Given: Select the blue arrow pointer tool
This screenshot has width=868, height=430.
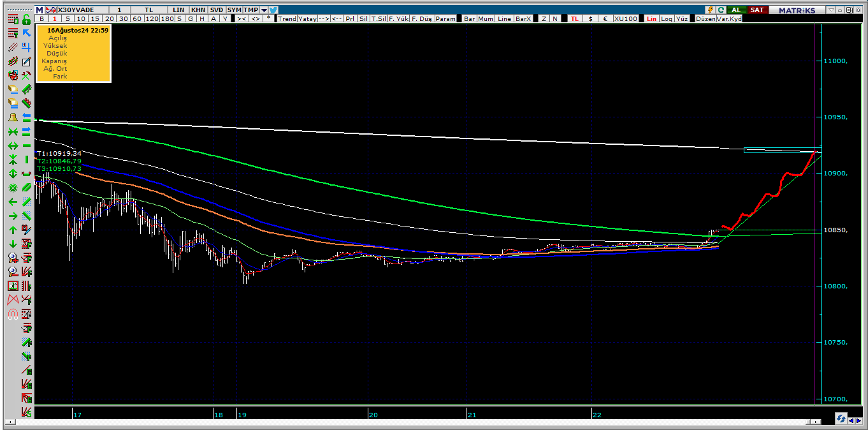Looking at the screenshot, I should (x=26, y=33).
